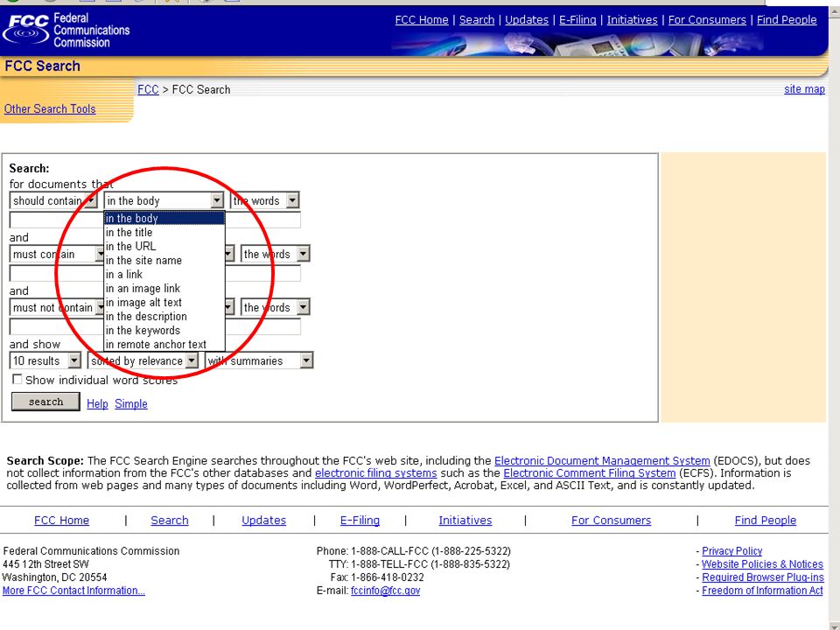Select 'in the description' option
Image resolution: width=840 pixels, height=630 pixels.
coord(164,316)
